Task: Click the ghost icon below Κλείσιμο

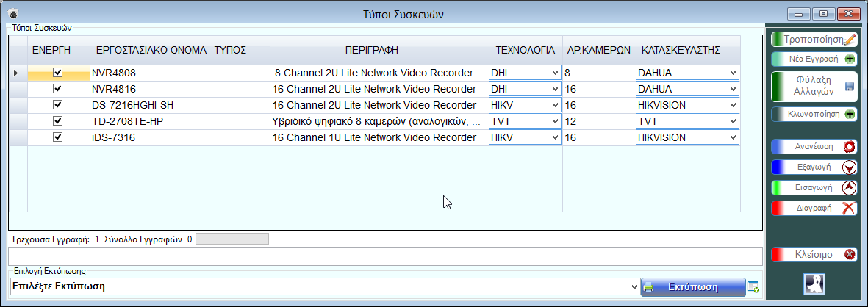Action: [x=814, y=284]
